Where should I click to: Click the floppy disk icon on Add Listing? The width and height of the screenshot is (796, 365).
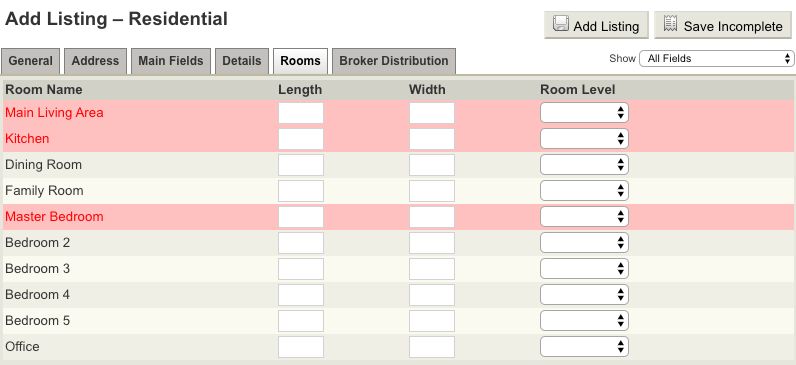click(560, 24)
